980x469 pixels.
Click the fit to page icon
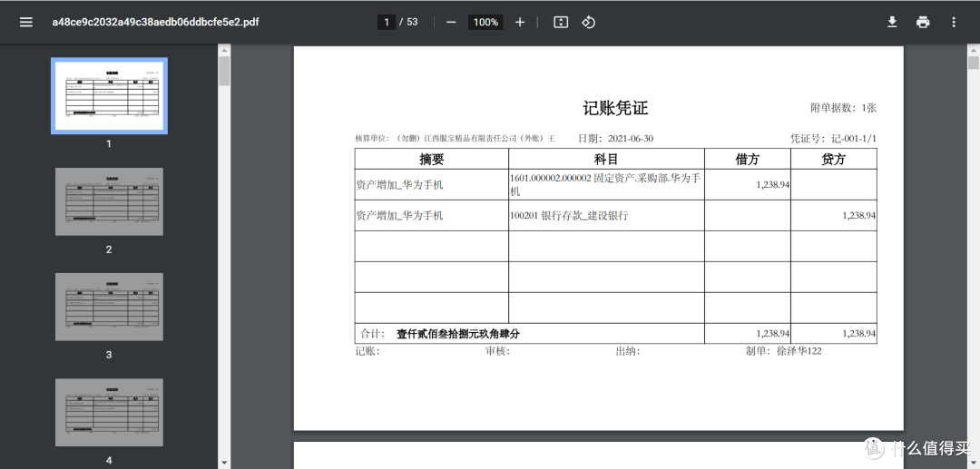point(561,22)
